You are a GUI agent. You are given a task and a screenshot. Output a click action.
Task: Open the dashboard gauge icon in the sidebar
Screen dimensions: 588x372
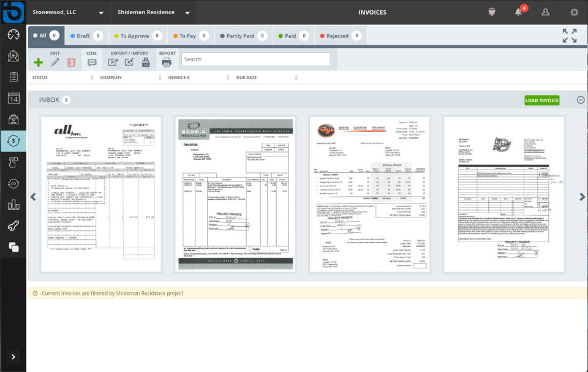[13, 36]
